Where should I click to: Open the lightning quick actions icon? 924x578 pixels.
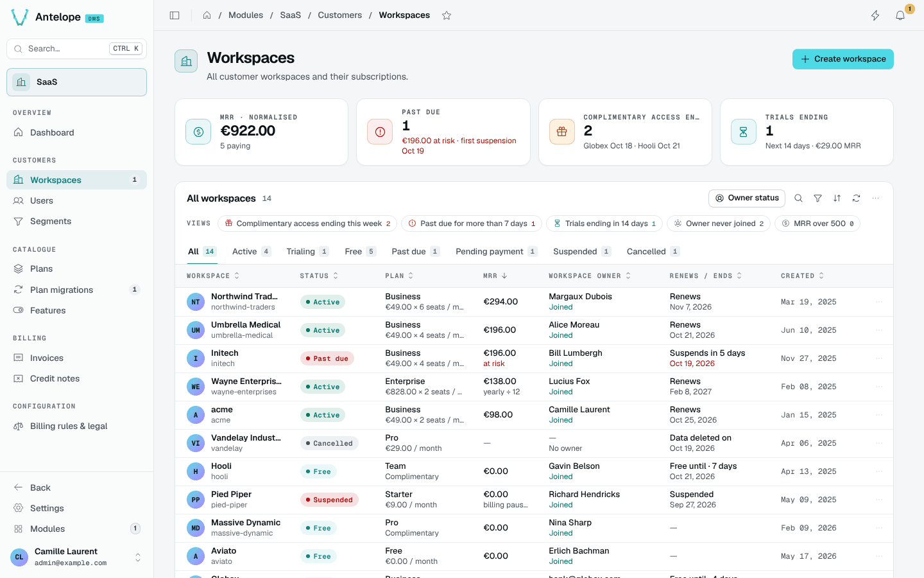[875, 15]
